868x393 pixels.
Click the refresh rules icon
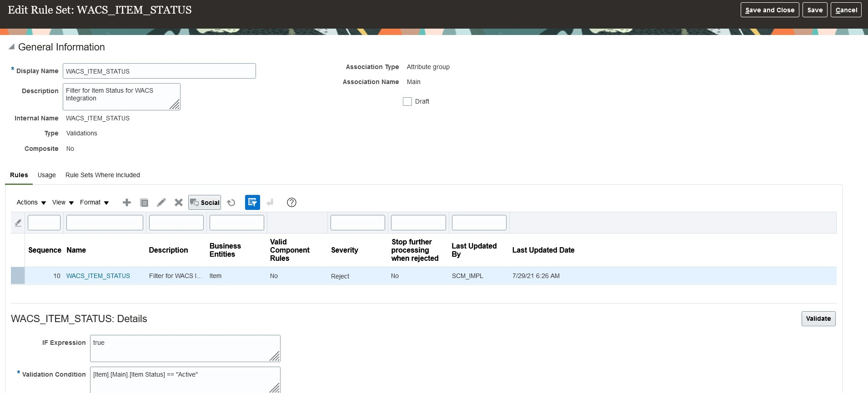pyautogui.click(x=231, y=203)
